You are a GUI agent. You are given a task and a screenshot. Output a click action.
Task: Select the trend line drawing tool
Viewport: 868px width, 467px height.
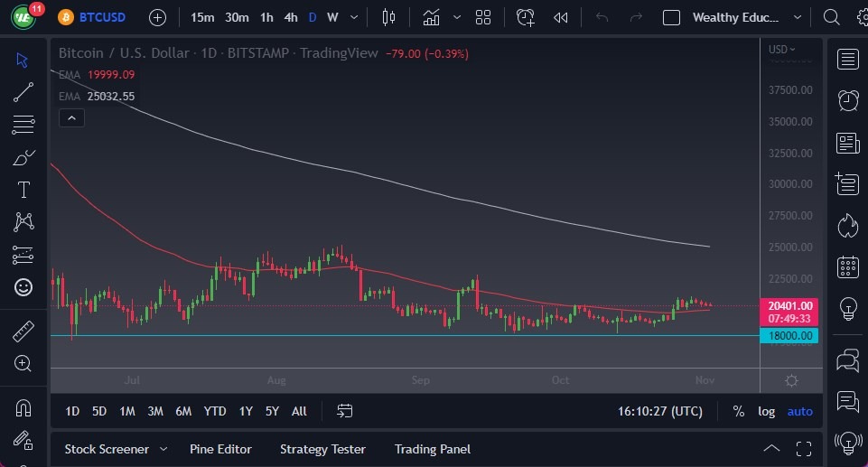(23, 92)
